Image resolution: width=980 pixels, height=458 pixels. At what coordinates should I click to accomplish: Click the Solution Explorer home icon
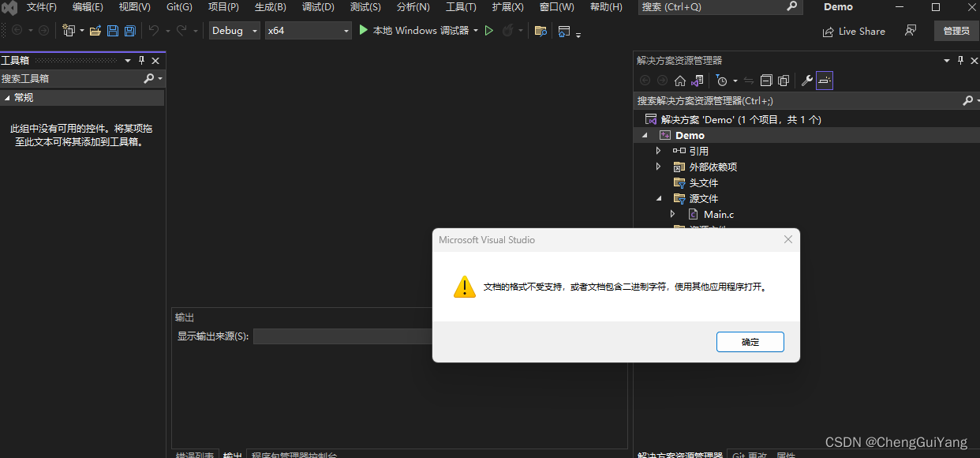680,81
